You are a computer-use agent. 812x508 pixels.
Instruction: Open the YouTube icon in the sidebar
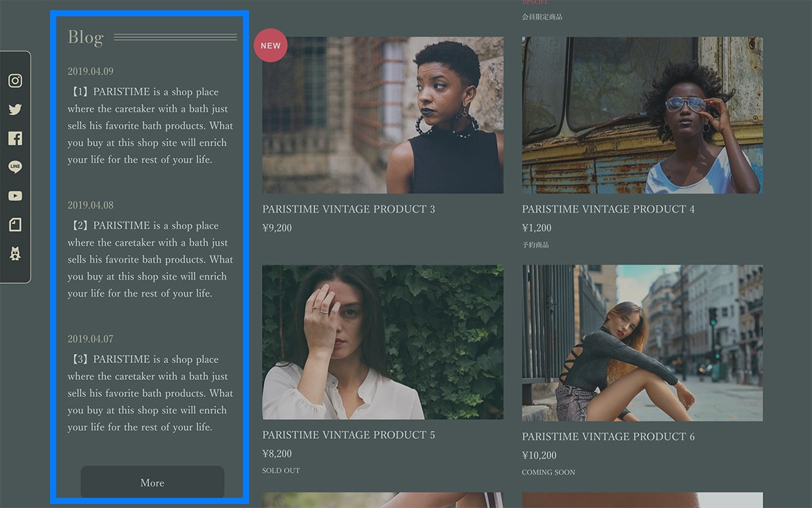pos(15,196)
